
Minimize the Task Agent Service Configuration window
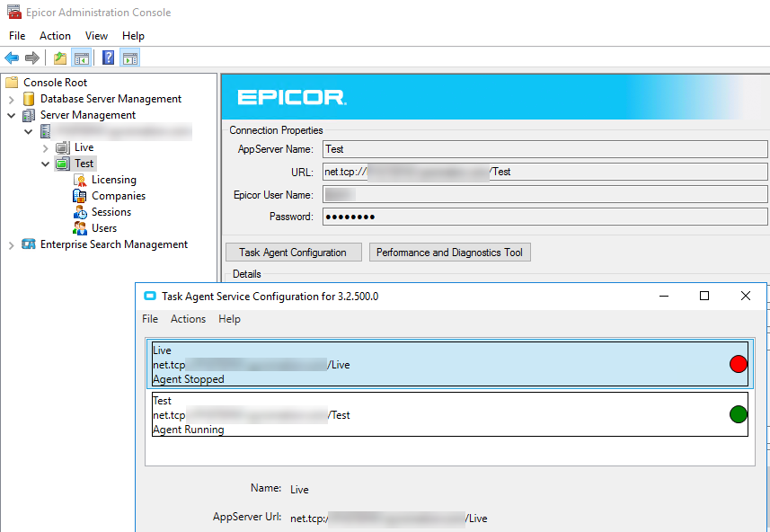[x=664, y=296]
